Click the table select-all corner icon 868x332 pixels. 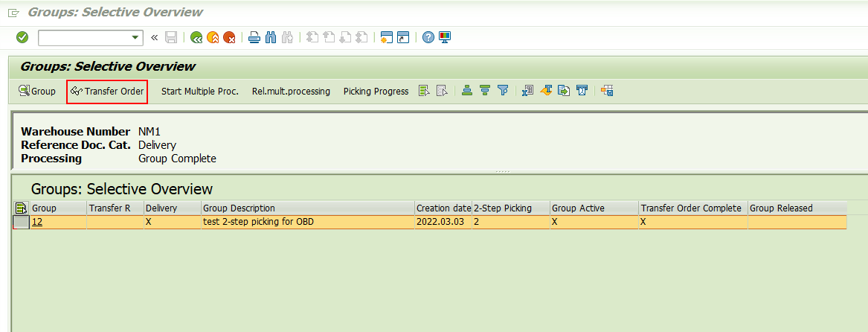21,208
